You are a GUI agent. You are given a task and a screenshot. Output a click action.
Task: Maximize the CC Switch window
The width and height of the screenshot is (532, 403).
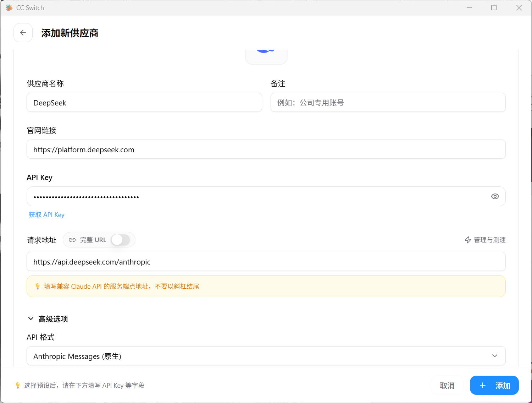494,8
